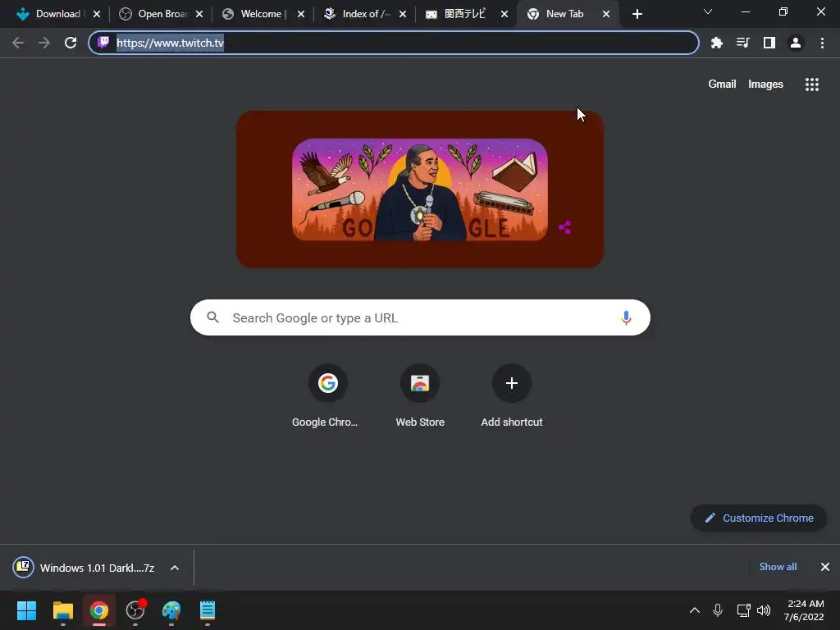Open OBS Studio from taskbar

[135, 610]
